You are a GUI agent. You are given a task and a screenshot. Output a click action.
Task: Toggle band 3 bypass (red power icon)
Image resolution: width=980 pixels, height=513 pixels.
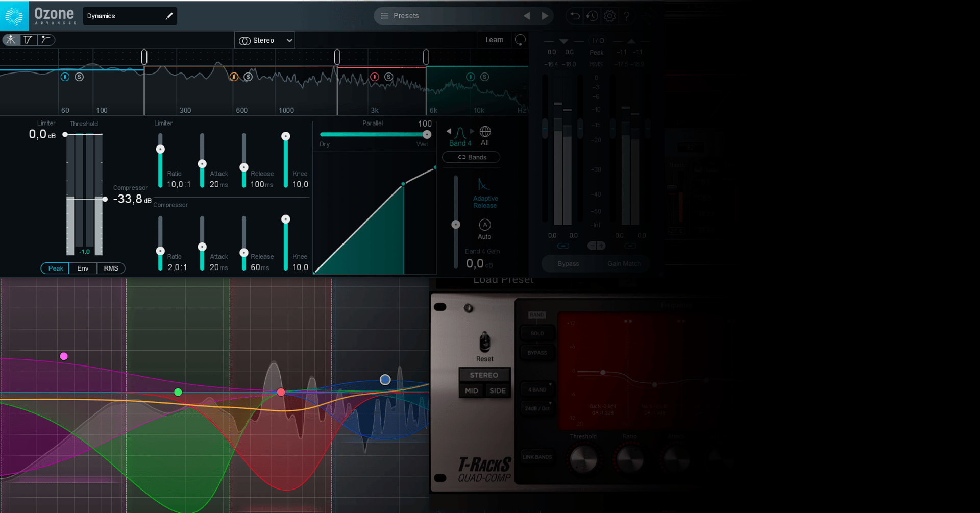point(375,77)
